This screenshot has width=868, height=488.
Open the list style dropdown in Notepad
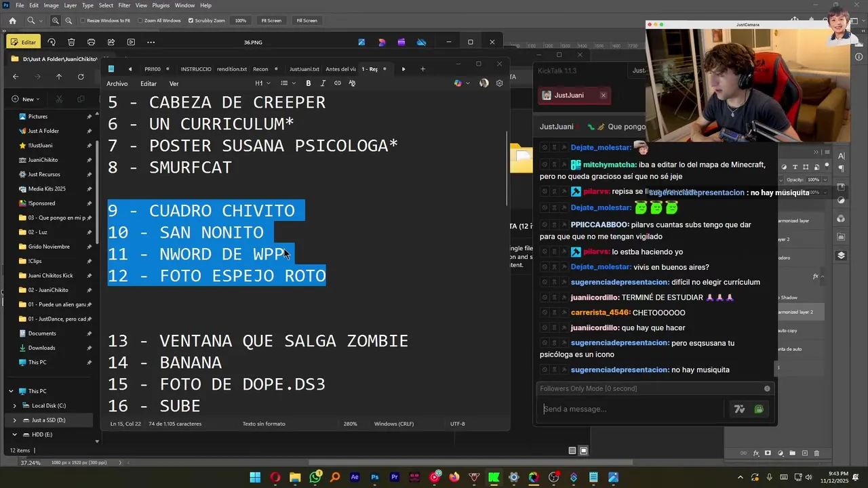[x=288, y=83]
